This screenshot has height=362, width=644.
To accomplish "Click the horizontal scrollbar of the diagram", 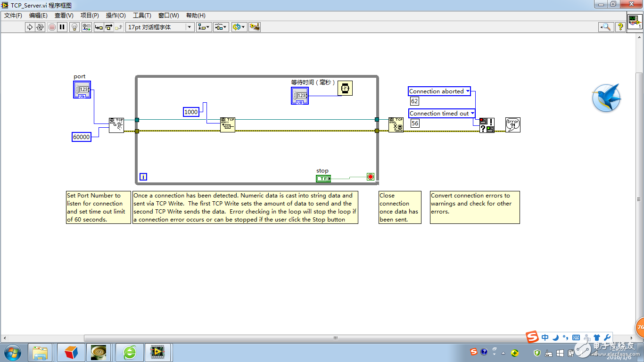I will point(336,338).
